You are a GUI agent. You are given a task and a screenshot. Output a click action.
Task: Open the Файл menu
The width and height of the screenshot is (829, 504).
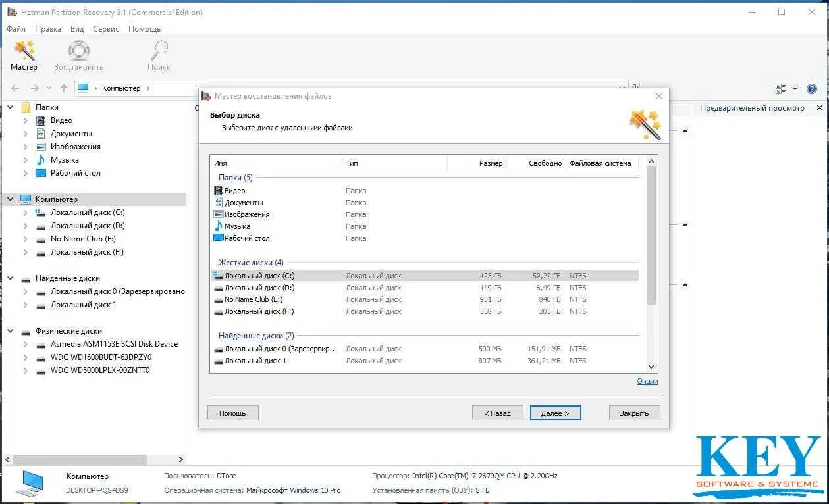[x=16, y=29]
